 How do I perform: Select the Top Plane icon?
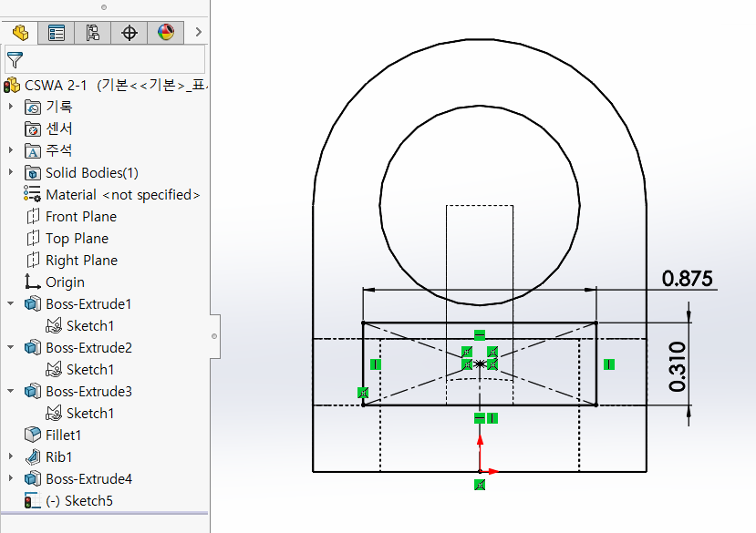click(32, 238)
